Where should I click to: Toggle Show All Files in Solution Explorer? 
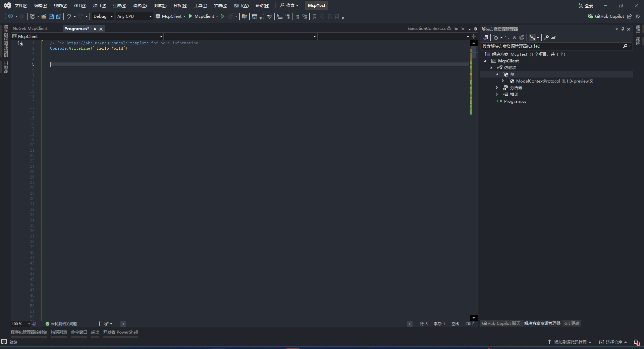tap(522, 38)
